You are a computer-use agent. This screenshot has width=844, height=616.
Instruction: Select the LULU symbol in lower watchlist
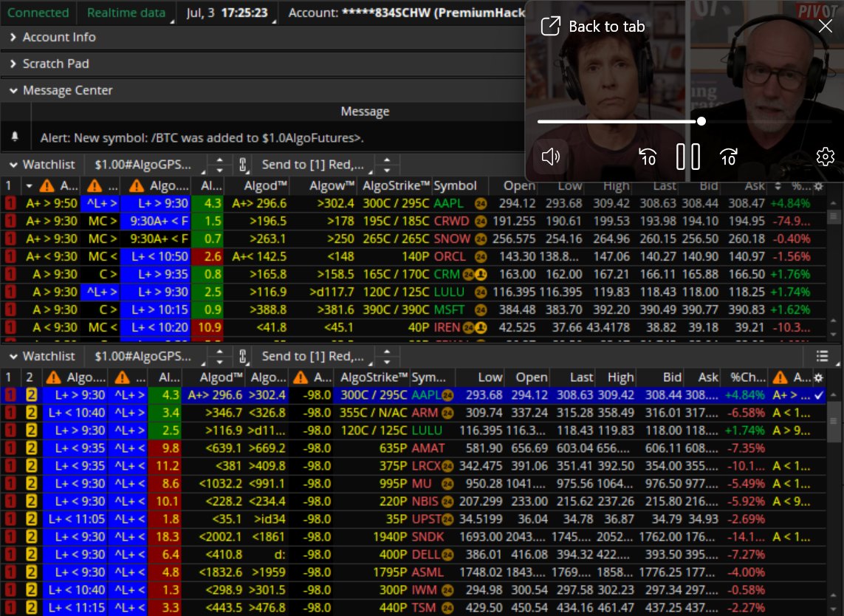click(426, 431)
